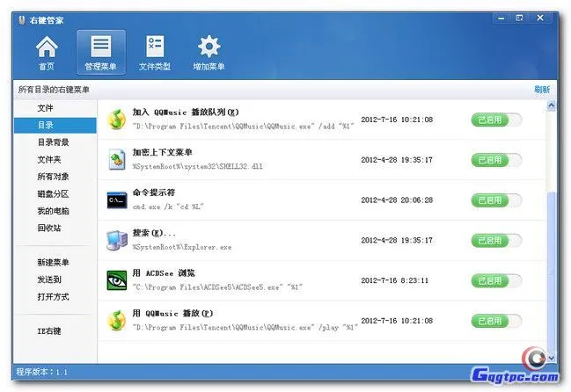Disable the 加密上下文菜单 toggle
The image size is (571, 392).
496,160
